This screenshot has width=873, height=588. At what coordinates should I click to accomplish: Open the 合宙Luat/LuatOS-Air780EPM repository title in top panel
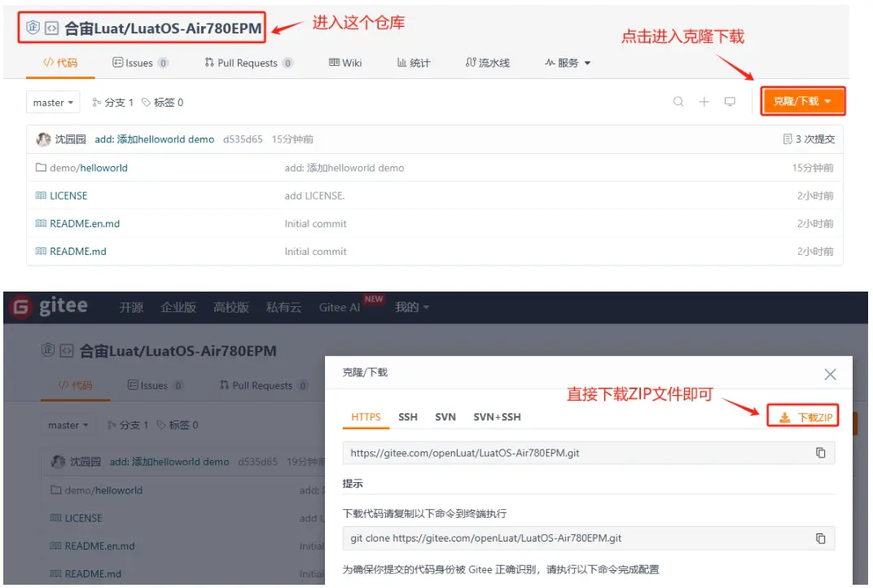pos(163,28)
